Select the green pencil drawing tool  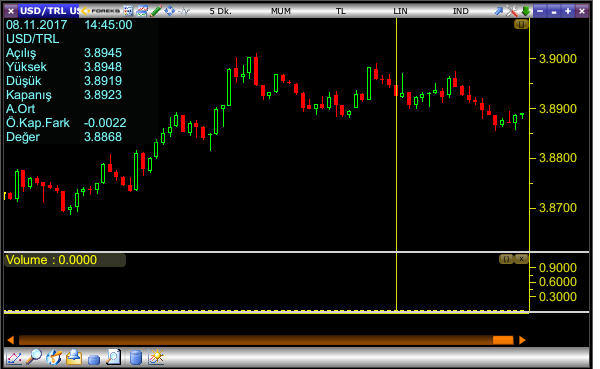pos(156,11)
